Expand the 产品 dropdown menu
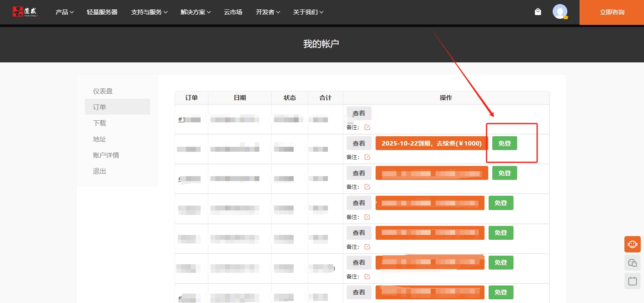 [x=64, y=12]
